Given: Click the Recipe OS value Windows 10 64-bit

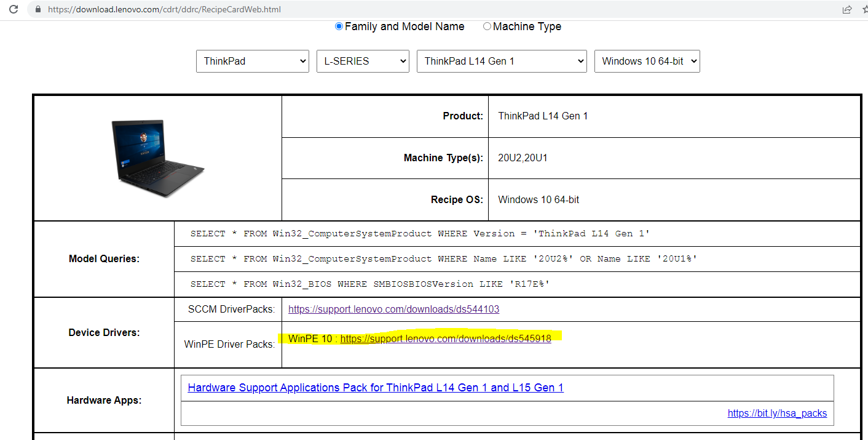Looking at the screenshot, I should pos(539,199).
